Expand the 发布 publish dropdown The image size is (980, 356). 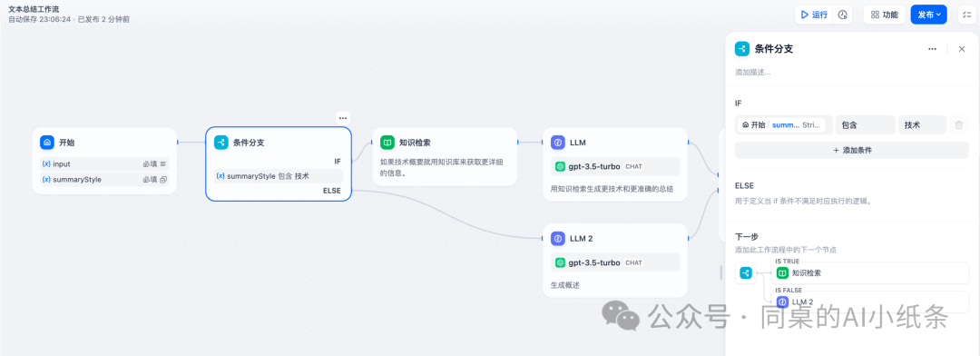pos(929,15)
